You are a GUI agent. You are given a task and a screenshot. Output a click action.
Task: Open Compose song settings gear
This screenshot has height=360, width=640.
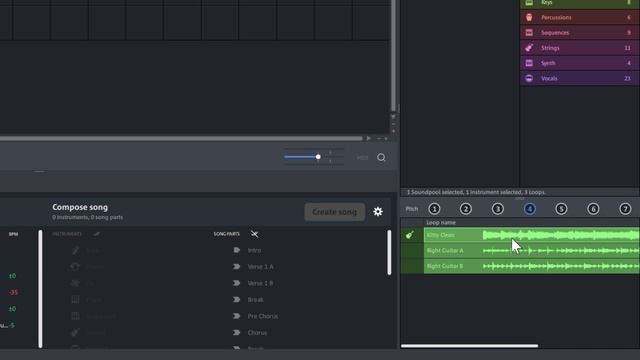378,211
